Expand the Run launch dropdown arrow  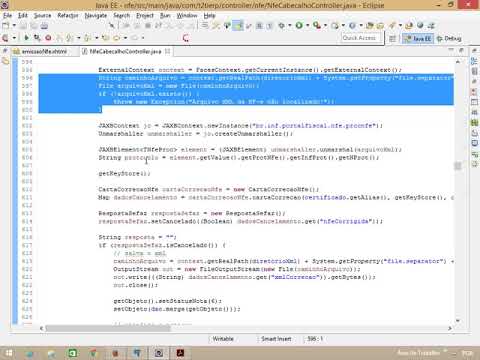point(307,26)
